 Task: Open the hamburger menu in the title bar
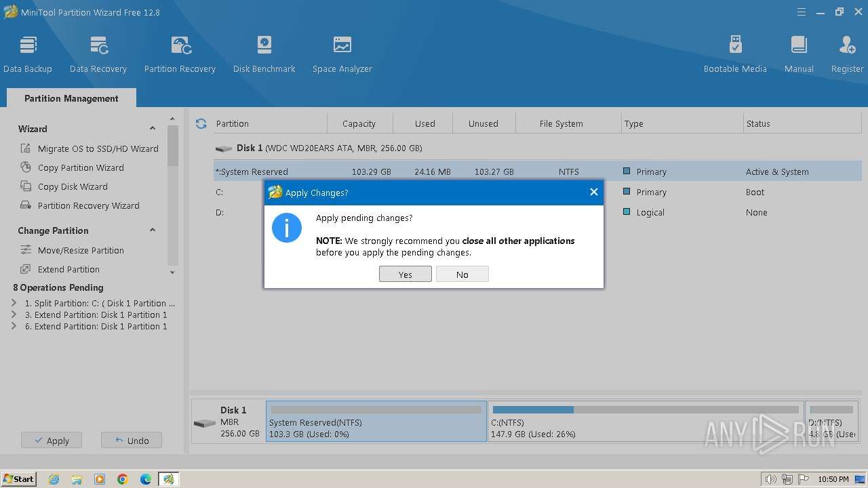click(x=802, y=12)
